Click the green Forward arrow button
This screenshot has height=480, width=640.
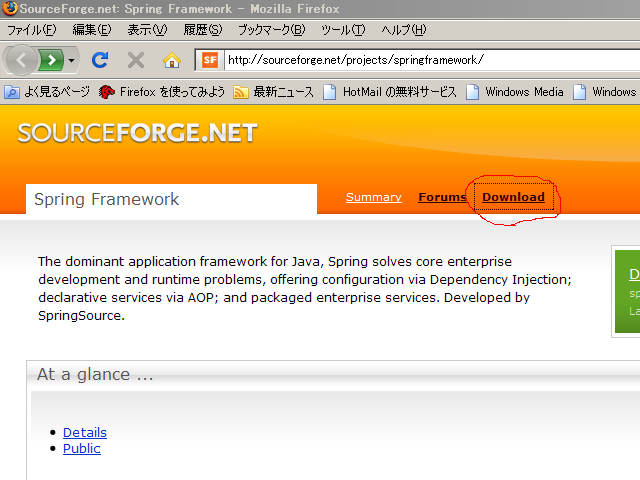coord(51,60)
